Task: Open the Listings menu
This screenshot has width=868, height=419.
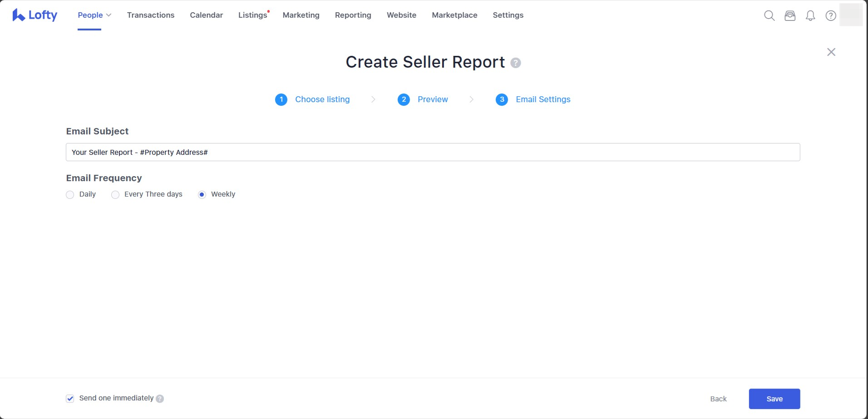Action: (x=252, y=15)
